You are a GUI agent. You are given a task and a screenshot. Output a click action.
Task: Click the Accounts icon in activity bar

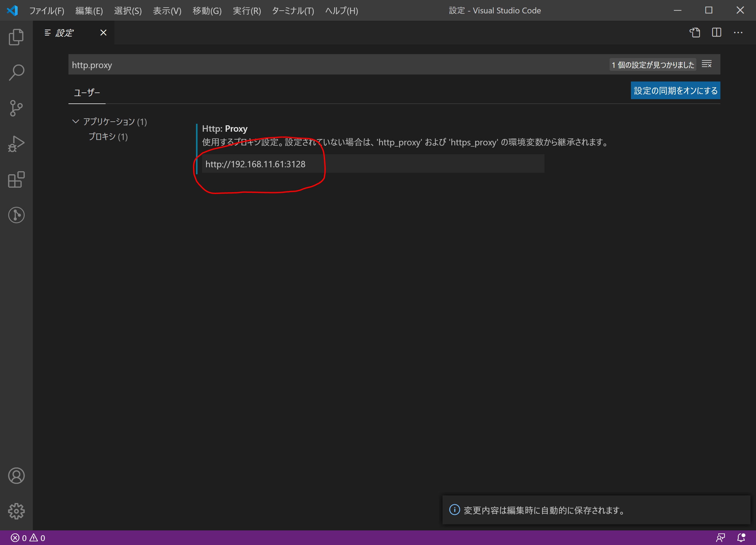coord(16,475)
